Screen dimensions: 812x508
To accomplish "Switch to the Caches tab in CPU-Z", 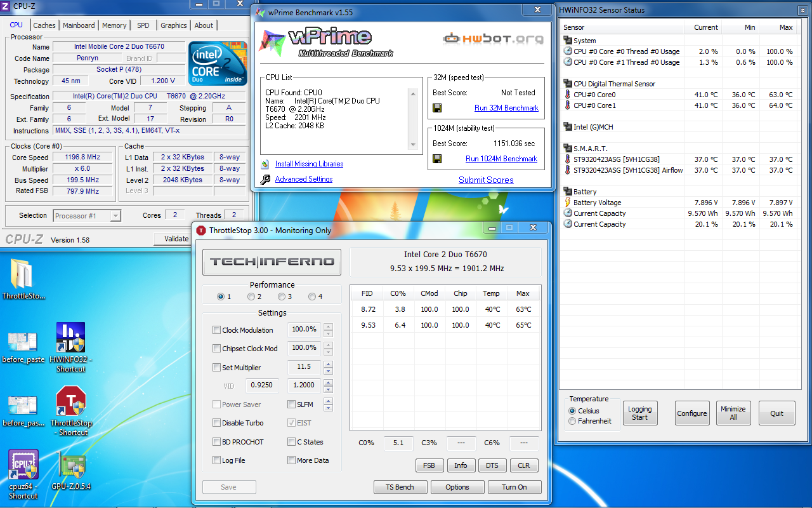I will 44,25.
